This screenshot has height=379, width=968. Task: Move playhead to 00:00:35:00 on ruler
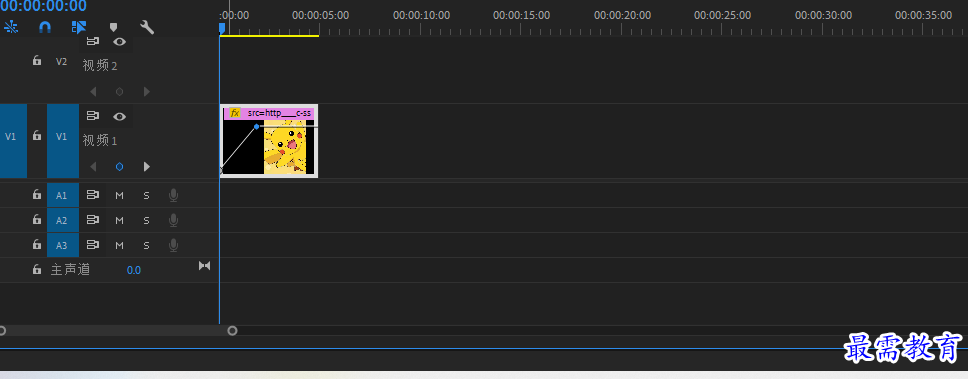click(x=923, y=15)
